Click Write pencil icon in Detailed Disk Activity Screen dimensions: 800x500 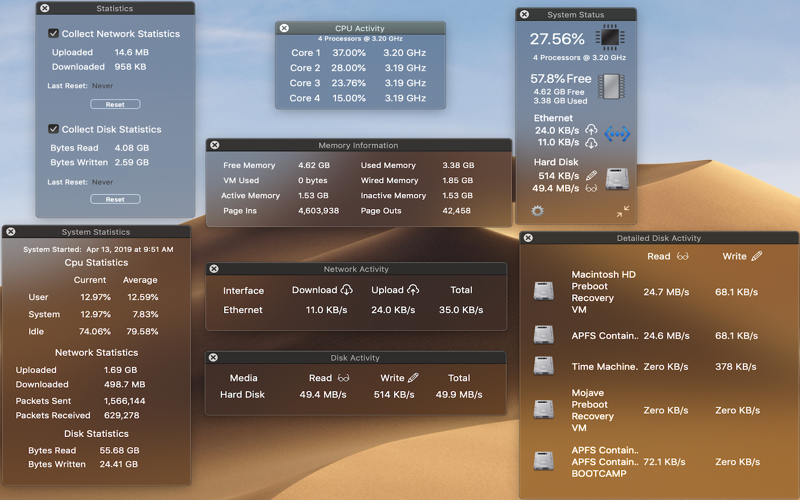(757, 256)
